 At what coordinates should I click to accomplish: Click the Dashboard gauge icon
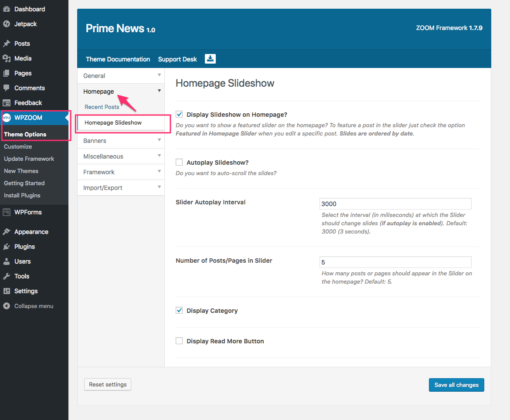[7, 9]
